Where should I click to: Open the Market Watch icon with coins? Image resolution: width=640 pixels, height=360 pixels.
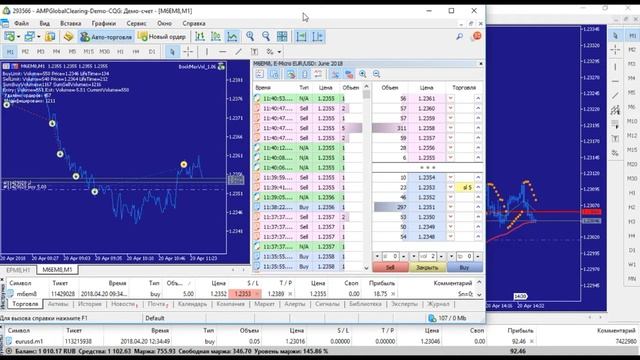pos(68,37)
